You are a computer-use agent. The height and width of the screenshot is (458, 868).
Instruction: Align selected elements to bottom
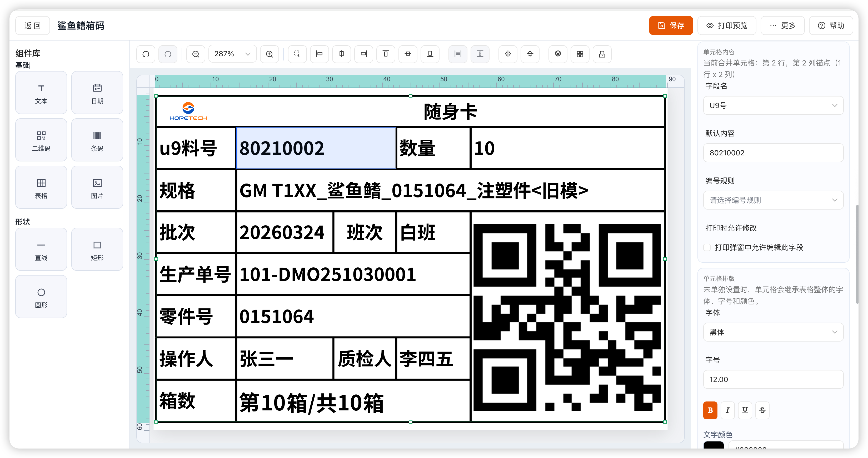[x=430, y=54]
